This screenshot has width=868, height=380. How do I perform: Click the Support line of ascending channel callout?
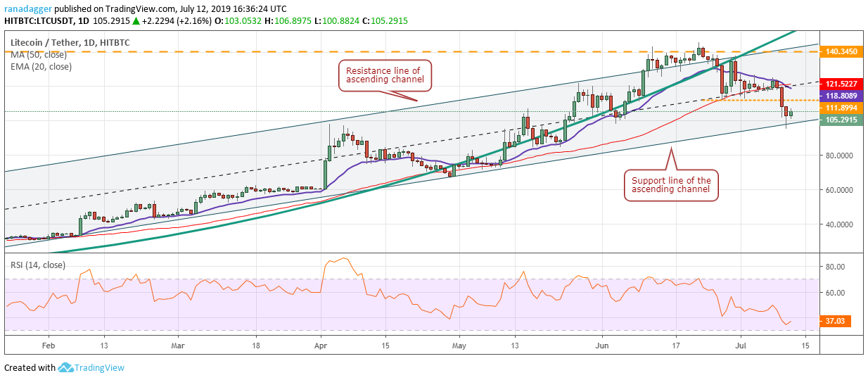pyautogui.click(x=671, y=185)
